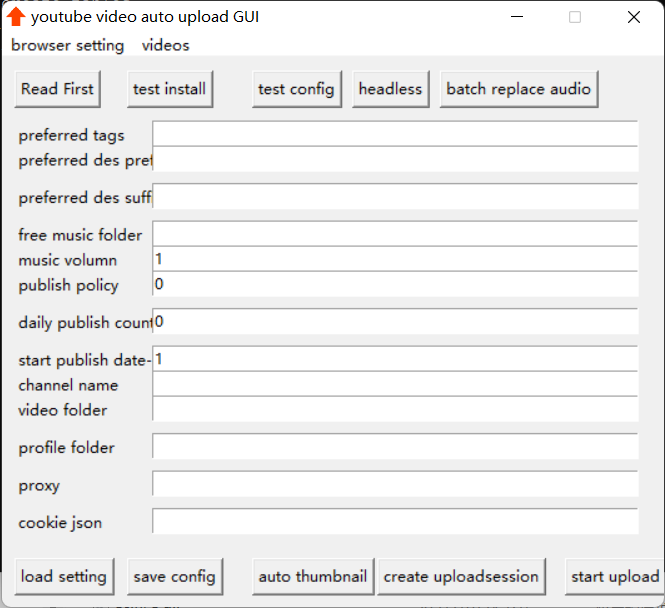665x608 pixels.
Task: Click into the preferred des prefix field
Action: point(395,159)
